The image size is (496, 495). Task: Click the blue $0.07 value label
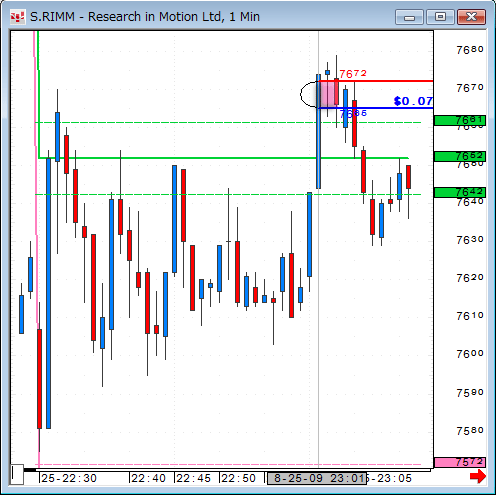(413, 101)
